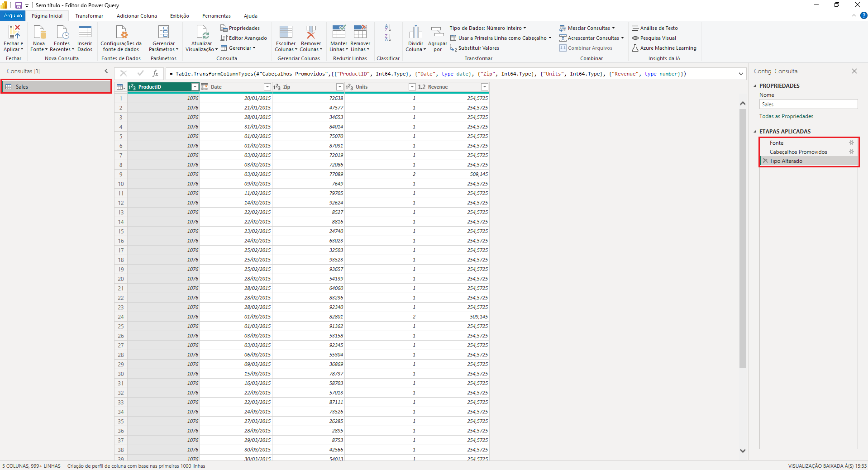Collapse the Consultas pane

(x=106, y=71)
